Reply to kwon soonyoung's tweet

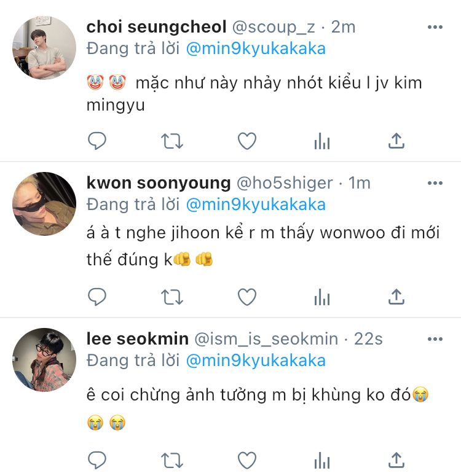pos(97,297)
